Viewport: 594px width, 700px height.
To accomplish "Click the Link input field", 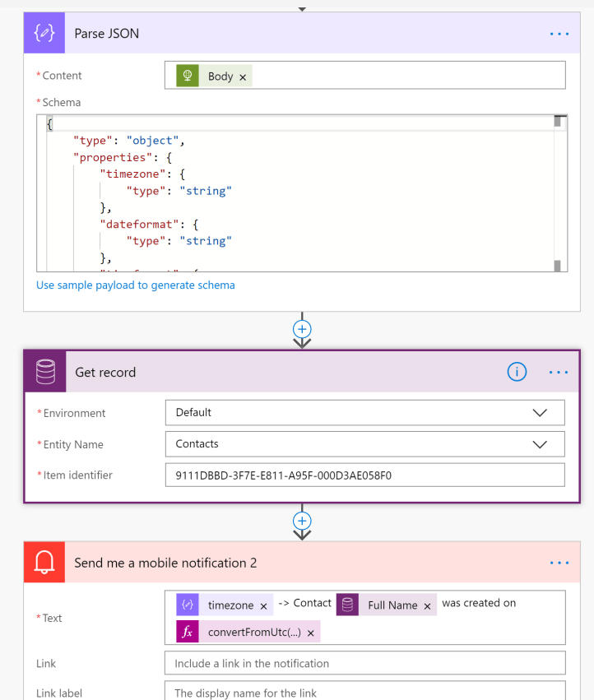I will pyautogui.click(x=364, y=663).
